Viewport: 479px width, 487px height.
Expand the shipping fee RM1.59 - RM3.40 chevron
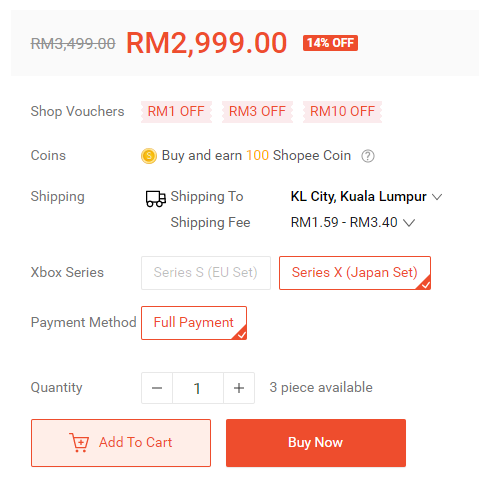pos(409,222)
